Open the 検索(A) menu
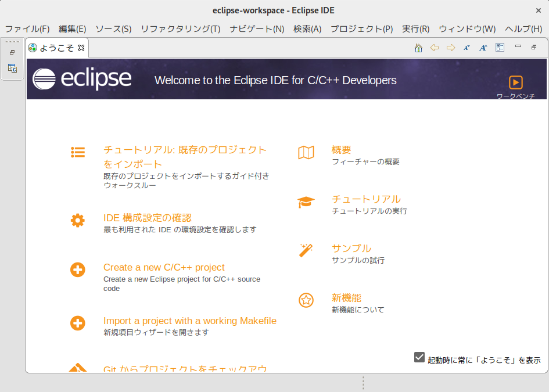Screen dimensions: 549x392 (x=307, y=28)
